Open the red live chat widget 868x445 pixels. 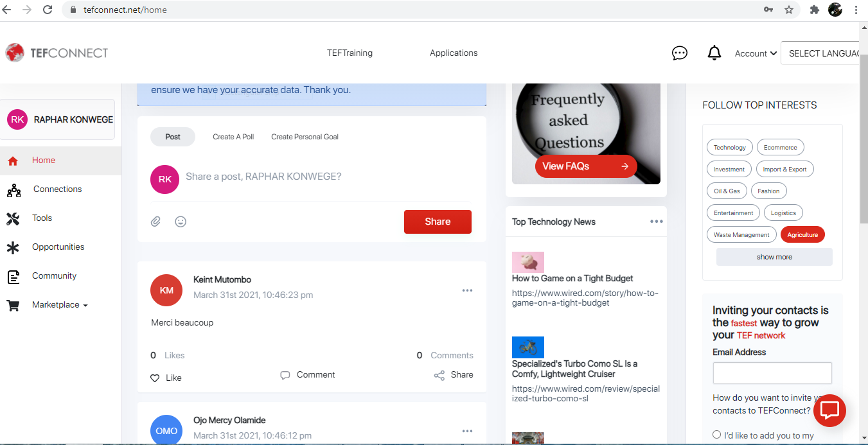(829, 410)
